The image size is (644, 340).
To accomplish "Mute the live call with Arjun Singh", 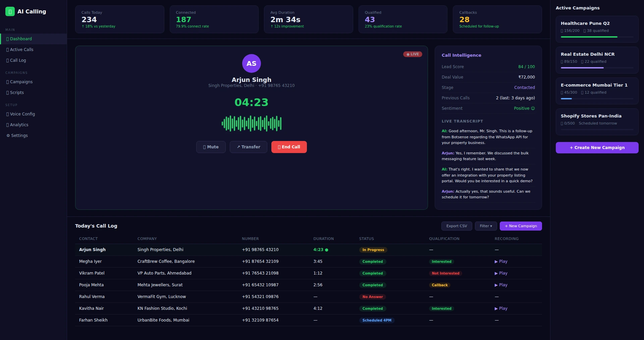I will coord(211,147).
